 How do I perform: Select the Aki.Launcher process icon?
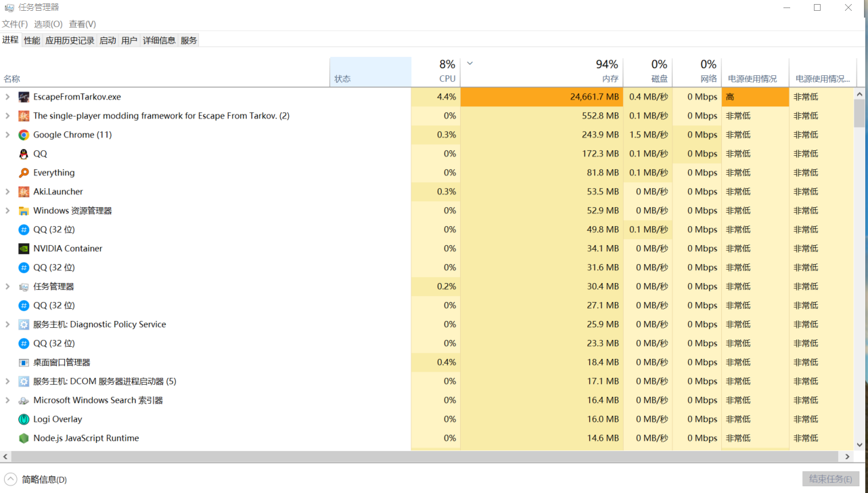click(x=24, y=192)
